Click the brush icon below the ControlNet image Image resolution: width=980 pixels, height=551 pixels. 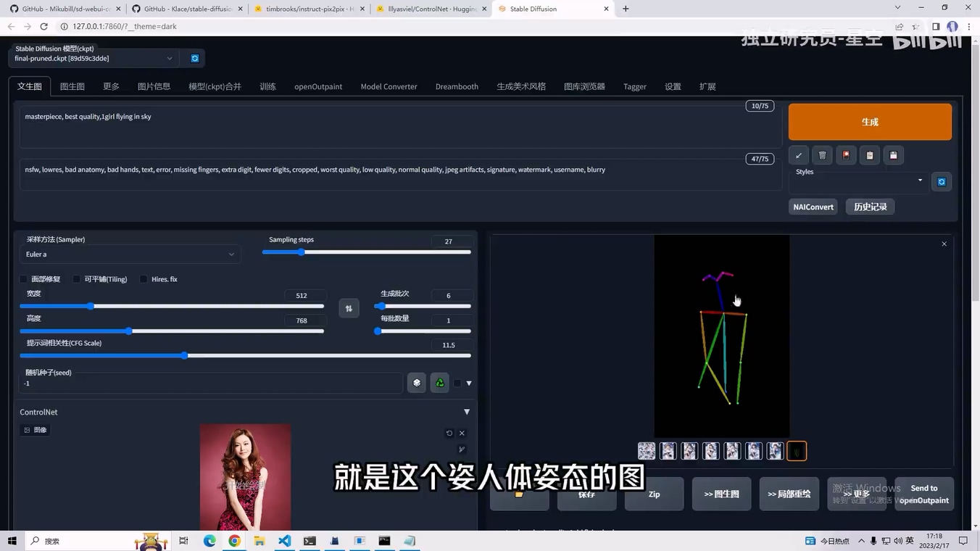point(462,448)
